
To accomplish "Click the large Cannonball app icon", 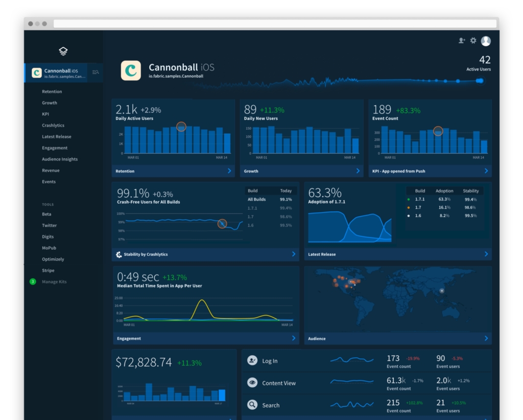I will pyautogui.click(x=131, y=70).
